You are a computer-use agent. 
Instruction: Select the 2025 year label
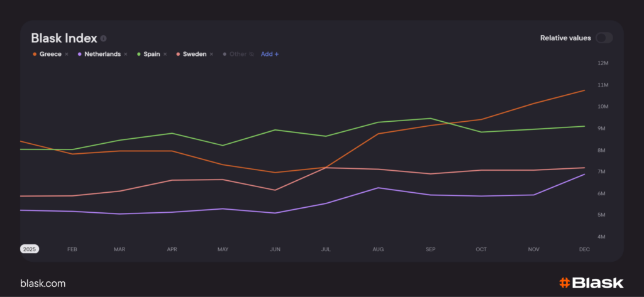tap(30, 249)
